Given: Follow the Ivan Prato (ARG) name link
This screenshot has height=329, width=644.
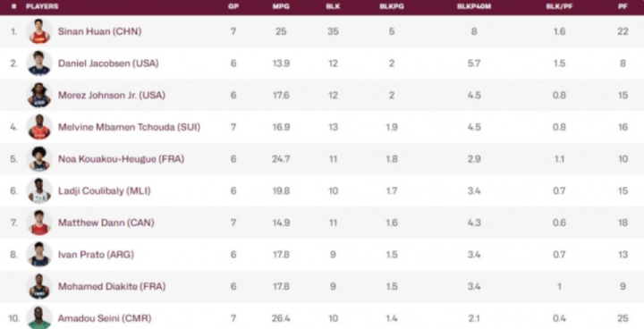Looking at the screenshot, I should tap(96, 254).
